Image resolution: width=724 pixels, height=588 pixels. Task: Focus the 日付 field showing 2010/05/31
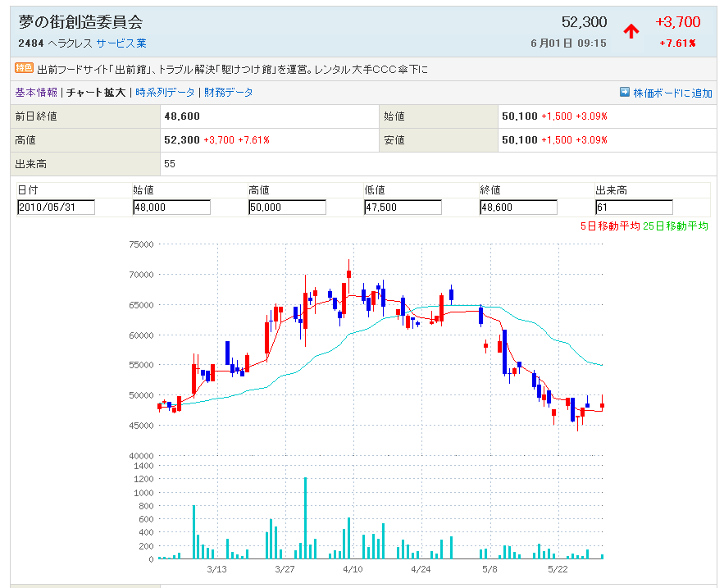(x=56, y=207)
